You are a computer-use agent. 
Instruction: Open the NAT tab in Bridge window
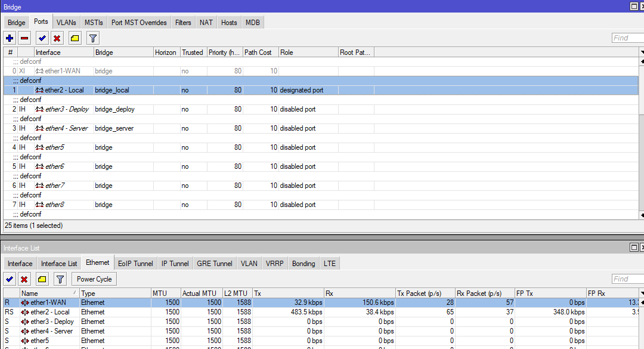(x=206, y=23)
